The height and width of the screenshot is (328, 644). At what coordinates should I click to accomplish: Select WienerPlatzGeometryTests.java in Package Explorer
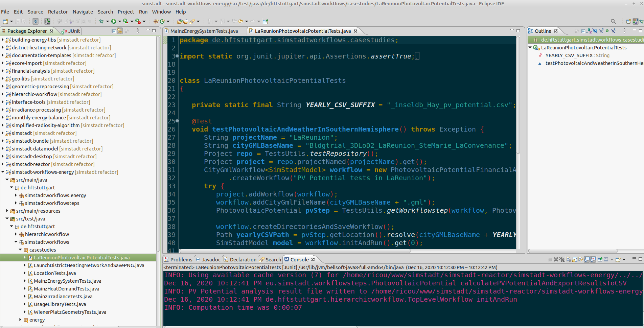[70, 312]
